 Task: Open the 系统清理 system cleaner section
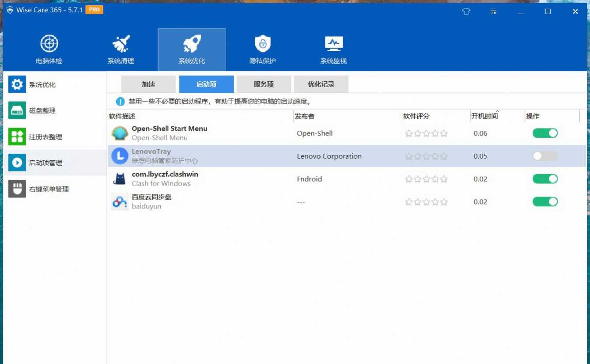[121, 50]
